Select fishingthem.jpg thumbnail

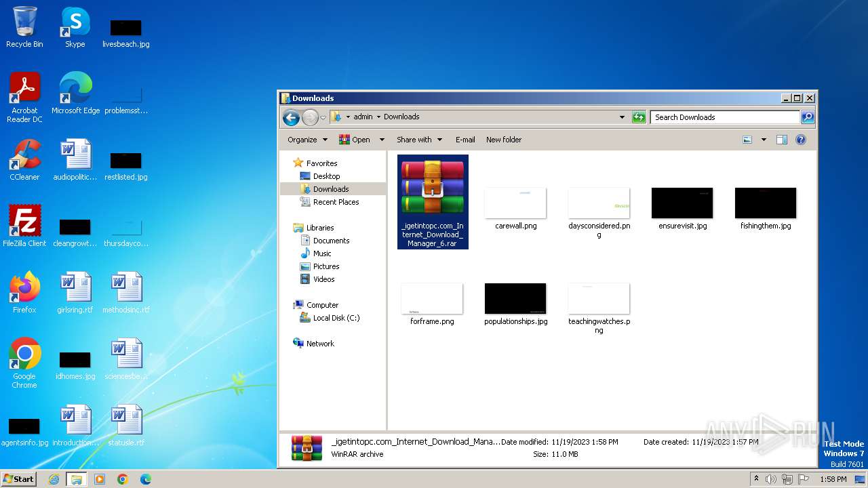766,209
